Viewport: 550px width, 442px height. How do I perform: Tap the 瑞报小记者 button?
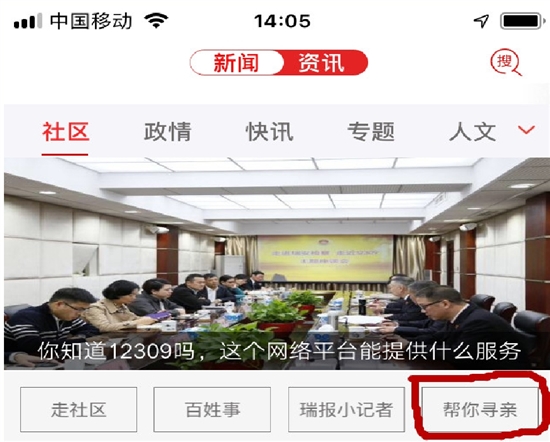tap(346, 409)
